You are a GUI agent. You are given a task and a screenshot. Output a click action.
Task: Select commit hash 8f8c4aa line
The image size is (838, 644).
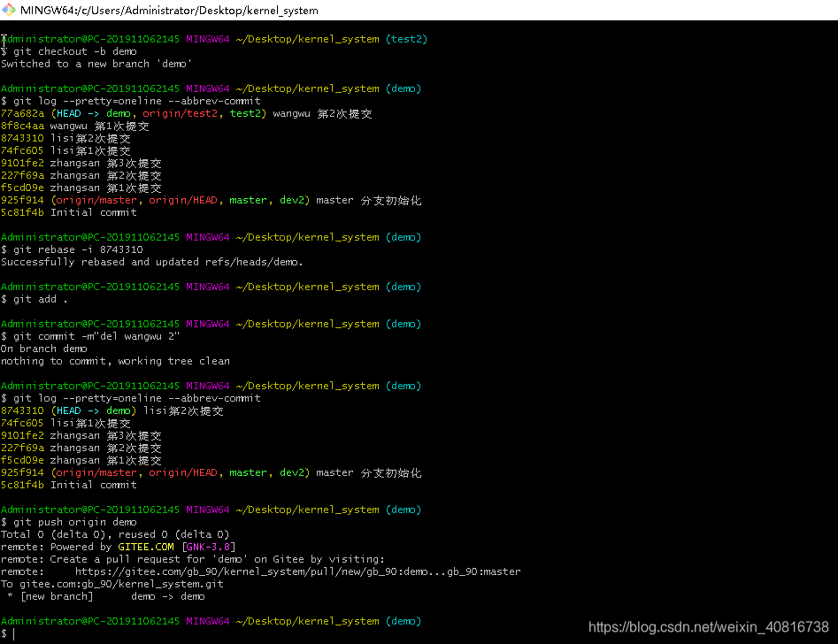75,126
